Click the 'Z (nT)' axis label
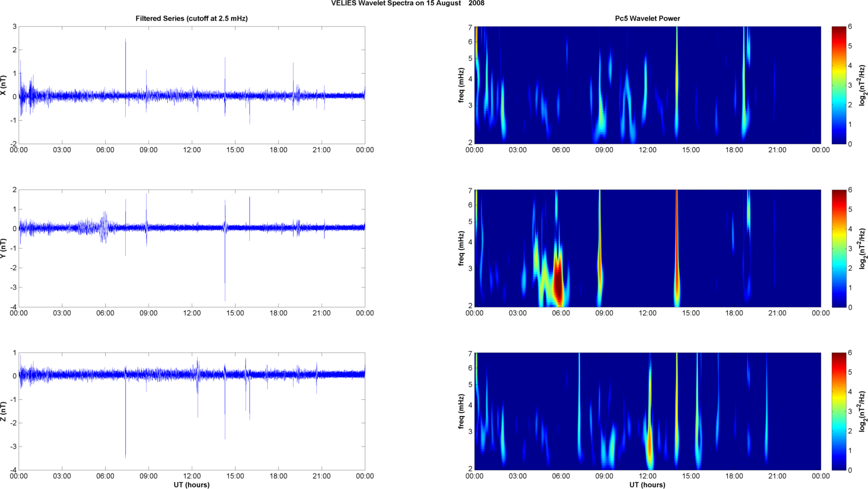868x489 pixels. (x=4, y=411)
